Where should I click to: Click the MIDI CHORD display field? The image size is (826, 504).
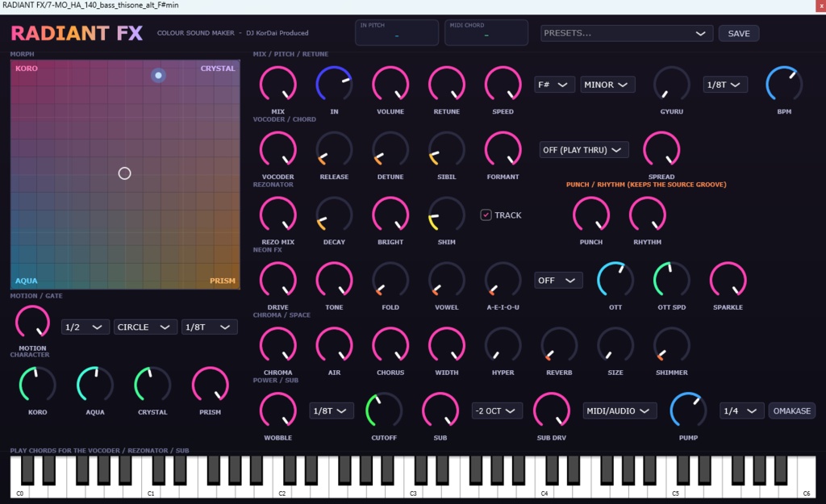[486, 32]
